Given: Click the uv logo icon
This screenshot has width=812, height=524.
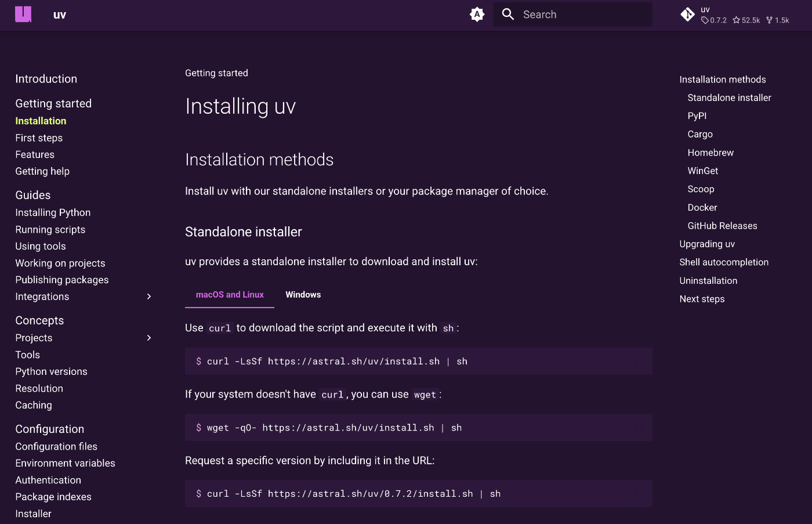Looking at the screenshot, I should coord(23,15).
